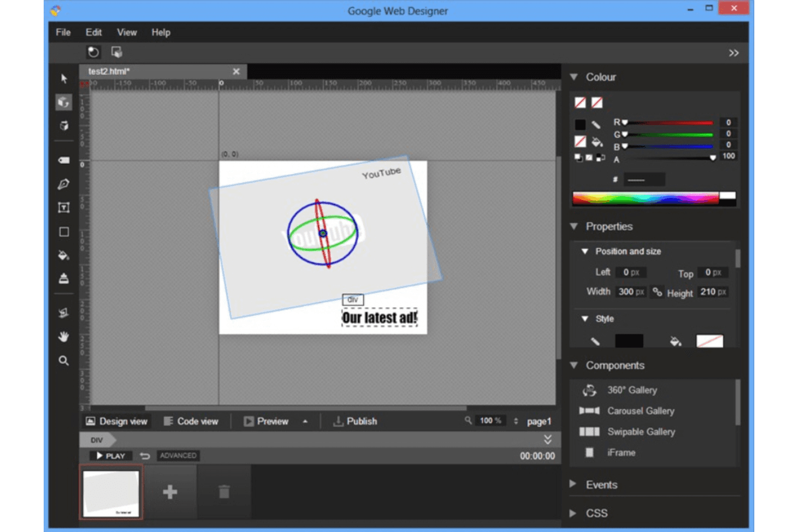The height and width of the screenshot is (532, 798).
Task: Select the 3D stage rotate tool
Action: (x=64, y=126)
